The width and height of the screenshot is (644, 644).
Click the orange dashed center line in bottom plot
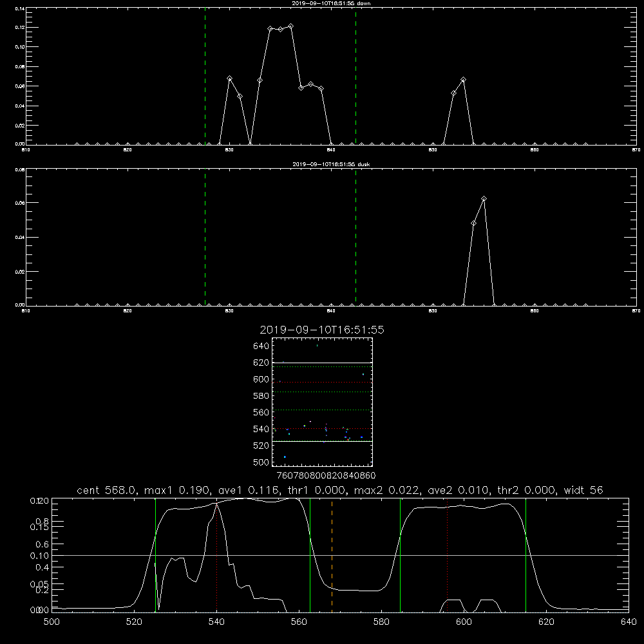(332, 555)
